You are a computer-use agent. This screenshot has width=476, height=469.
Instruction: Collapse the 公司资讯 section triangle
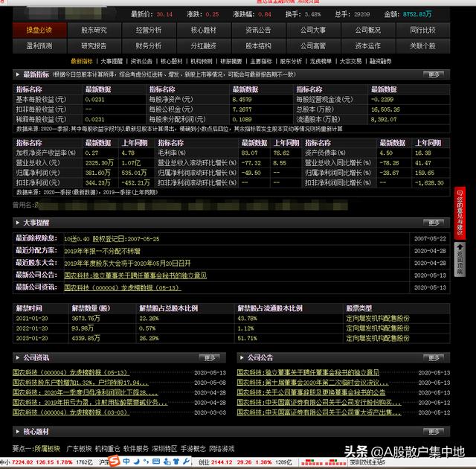(18, 357)
